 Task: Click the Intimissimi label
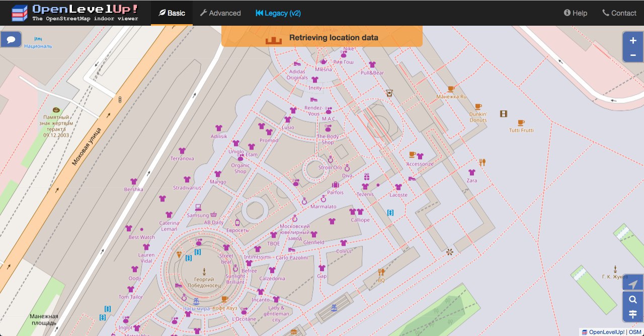[258, 257]
